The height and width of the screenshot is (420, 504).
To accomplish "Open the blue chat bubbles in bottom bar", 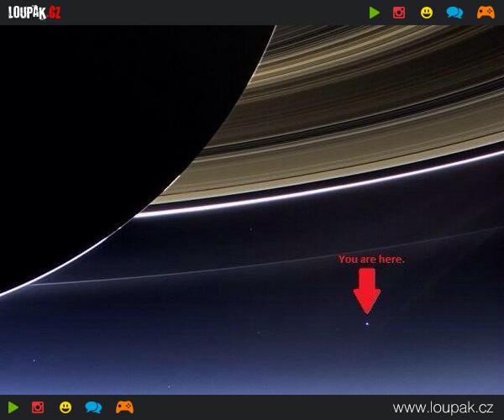I will pyautogui.click(x=93, y=407).
